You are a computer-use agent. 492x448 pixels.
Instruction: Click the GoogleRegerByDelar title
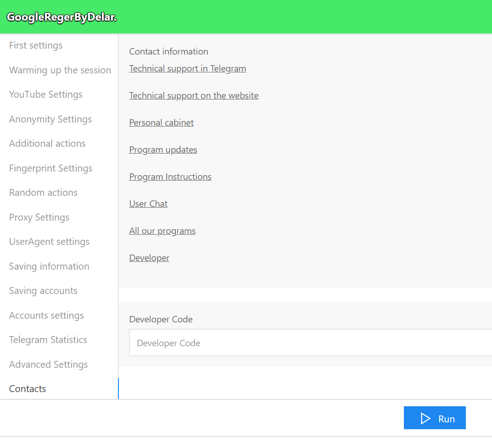pos(62,17)
